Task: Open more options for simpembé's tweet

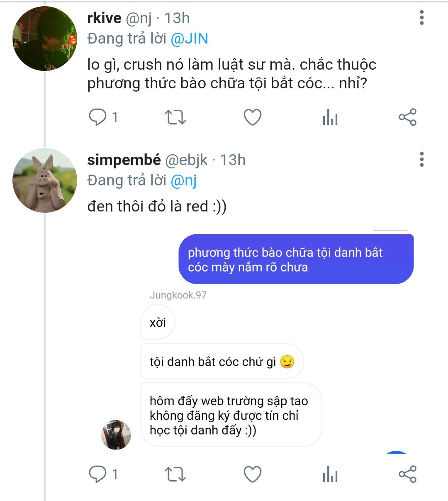Action: pos(422,159)
